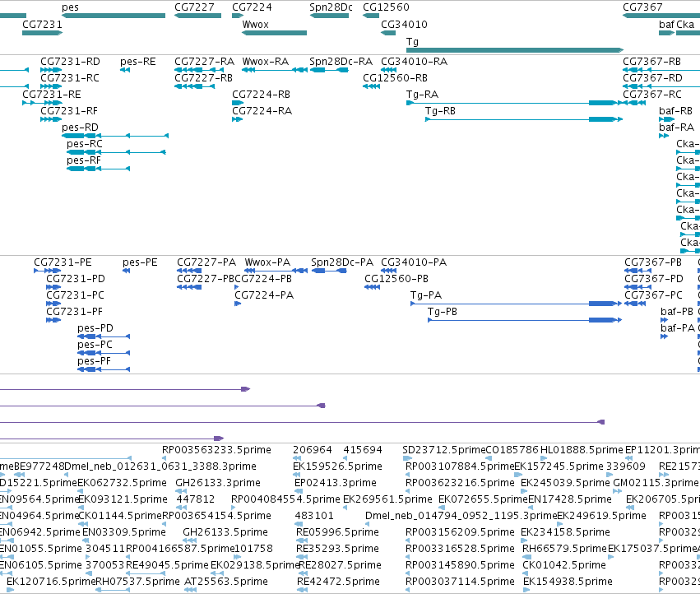Screen dimensions: 700x594
Task: Select the baf gene label
Action: point(666,25)
